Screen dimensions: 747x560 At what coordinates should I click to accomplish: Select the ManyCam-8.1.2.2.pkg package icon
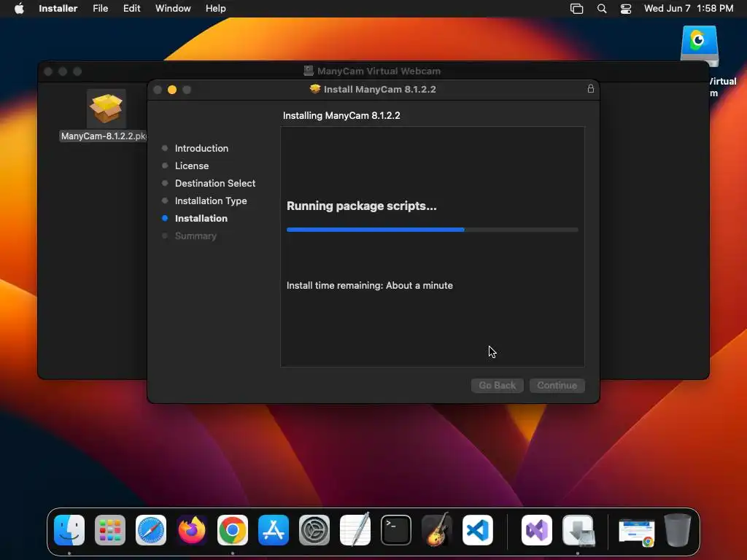(107, 109)
